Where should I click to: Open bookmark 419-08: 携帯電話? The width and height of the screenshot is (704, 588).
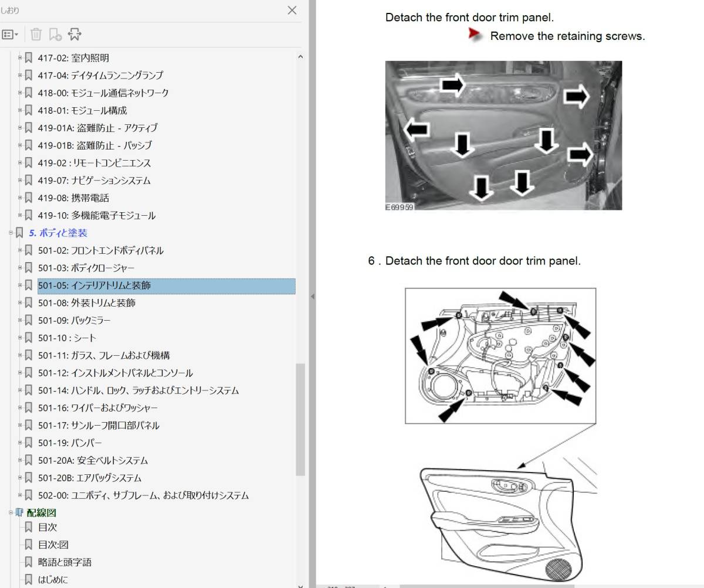[x=73, y=198]
